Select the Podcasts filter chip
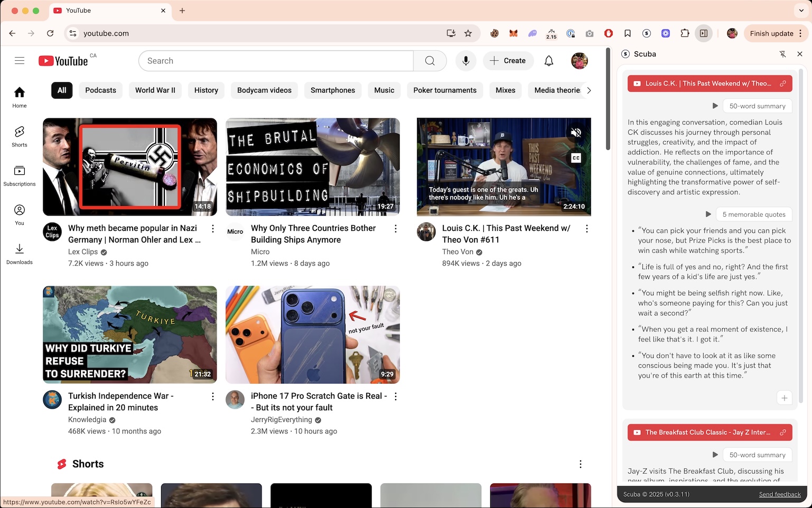This screenshot has height=508, width=812. pos(100,90)
